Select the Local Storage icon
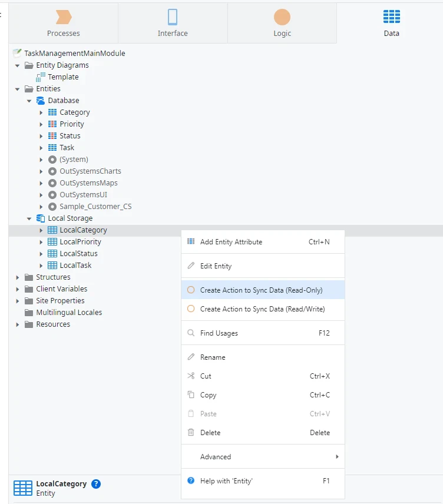 [41, 218]
